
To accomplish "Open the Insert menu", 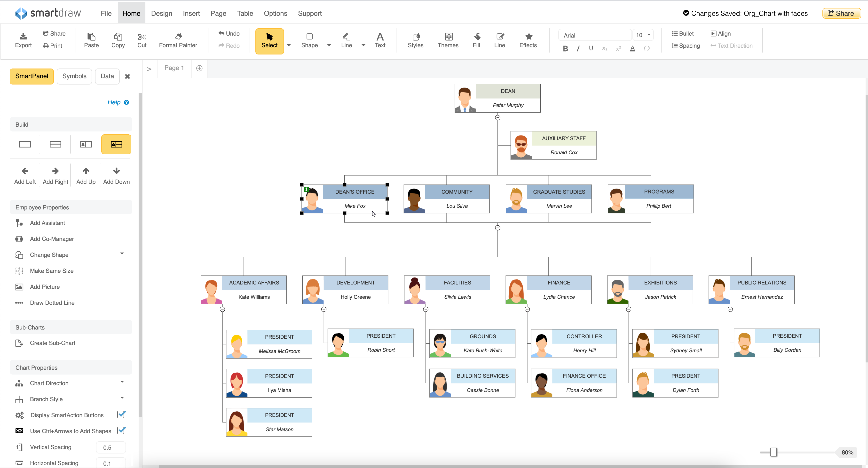I will (x=191, y=13).
